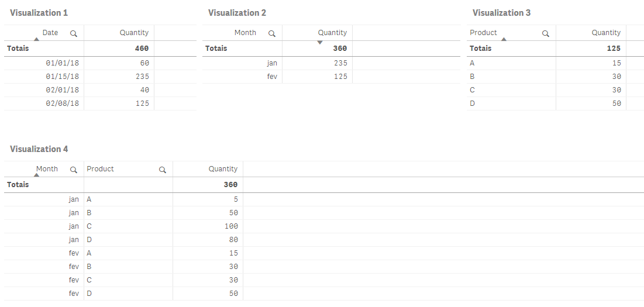Open Product search in Visualization 4

(x=163, y=170)
